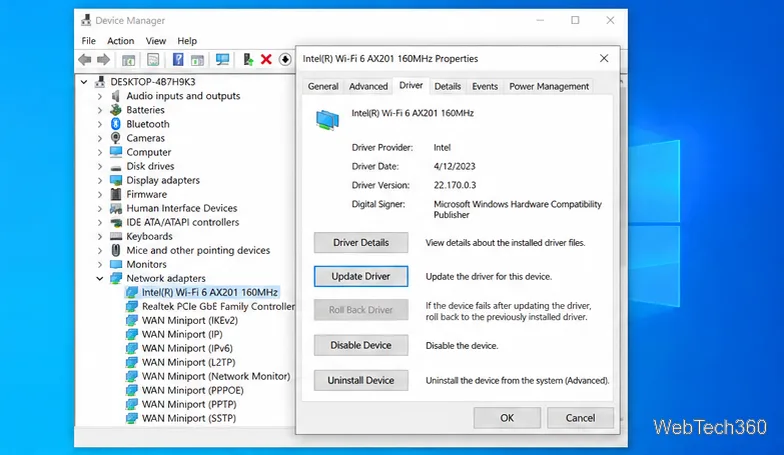Select WAN Miniport (IPv6)

click(x=187, y=348)
